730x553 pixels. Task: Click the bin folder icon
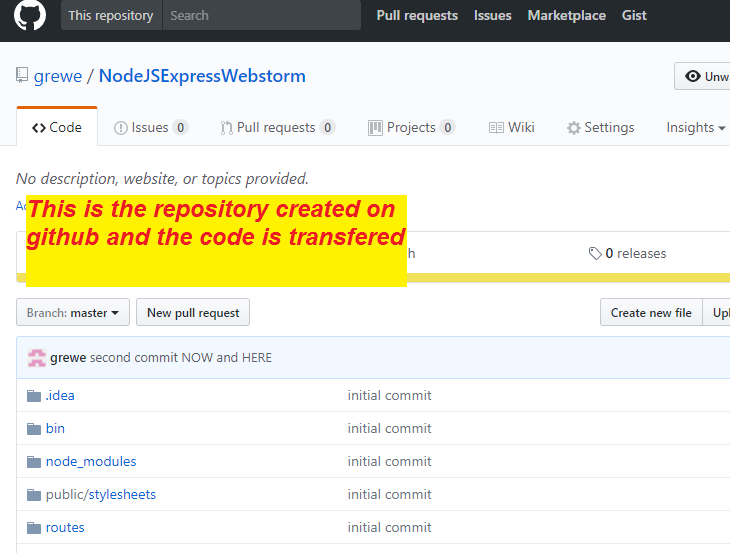pos(34,428)
